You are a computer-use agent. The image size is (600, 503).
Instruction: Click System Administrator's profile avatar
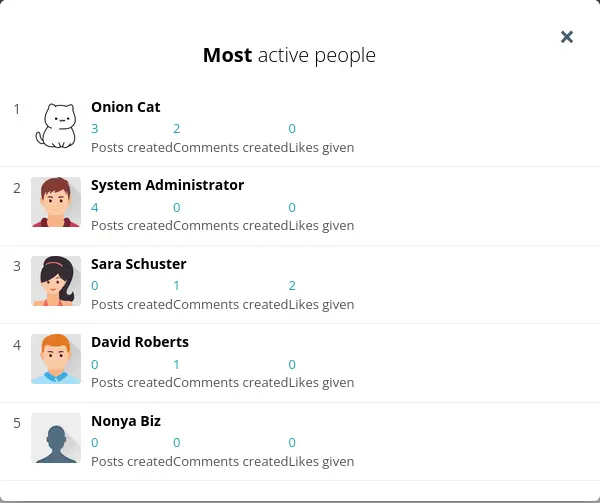(56, 202)
